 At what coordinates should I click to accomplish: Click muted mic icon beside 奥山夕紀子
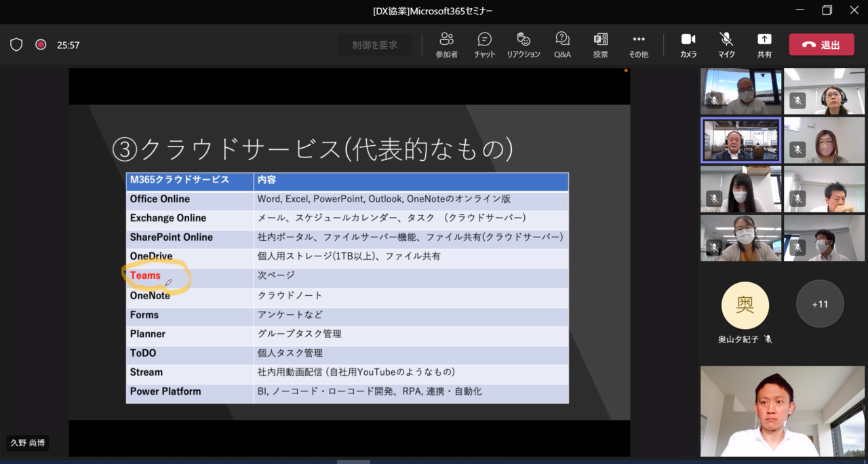(x=768, y=339)
